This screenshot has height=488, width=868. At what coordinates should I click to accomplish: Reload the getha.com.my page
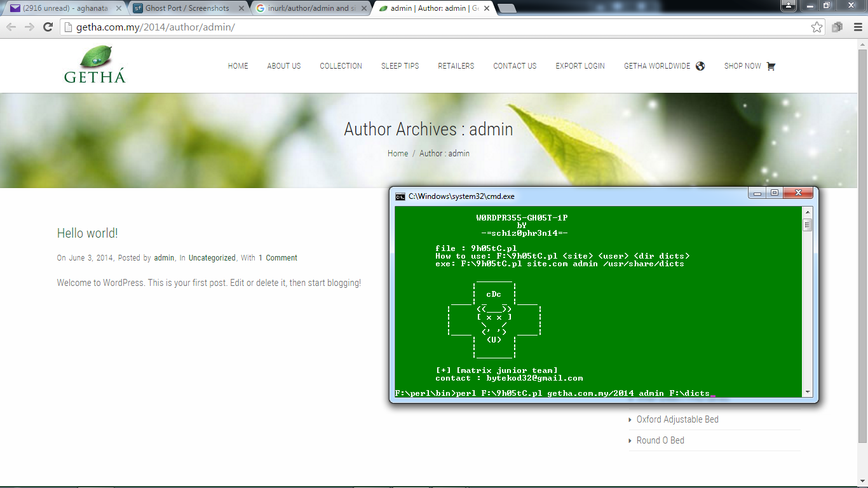(48, 27)
